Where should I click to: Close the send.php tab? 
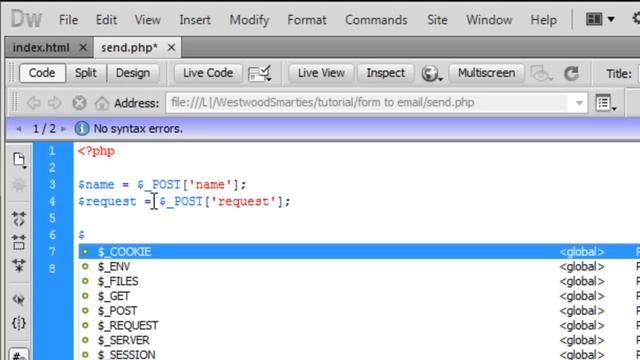(x=171, y=48)
